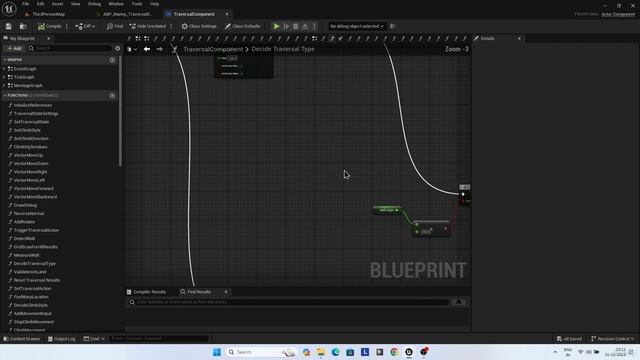
Task: Open Class Settings
Action: point(199,26)
